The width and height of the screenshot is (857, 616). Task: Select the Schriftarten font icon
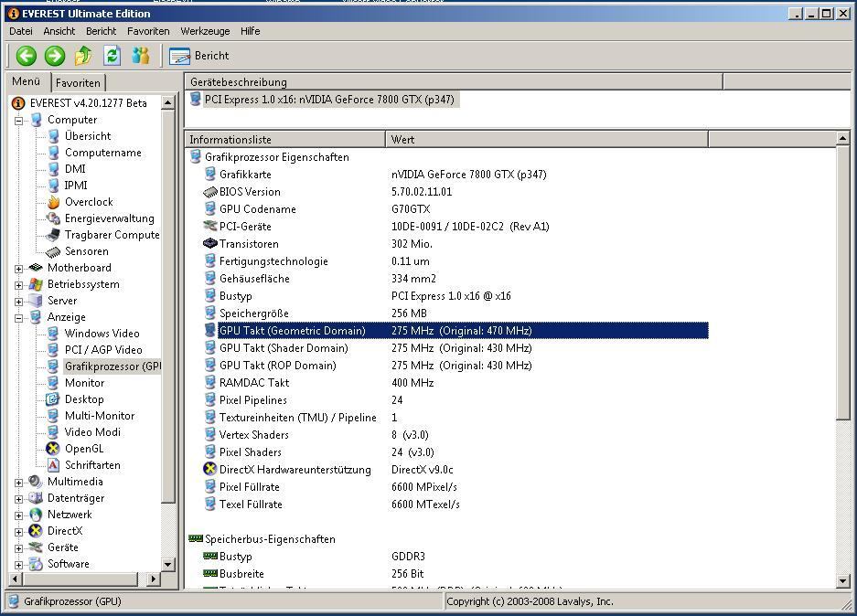[53, 464]
